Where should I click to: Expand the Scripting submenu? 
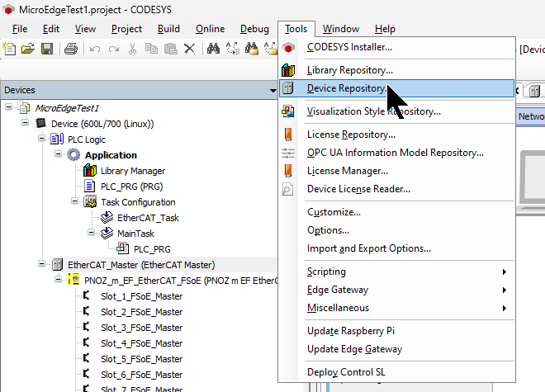click(505, 272)
